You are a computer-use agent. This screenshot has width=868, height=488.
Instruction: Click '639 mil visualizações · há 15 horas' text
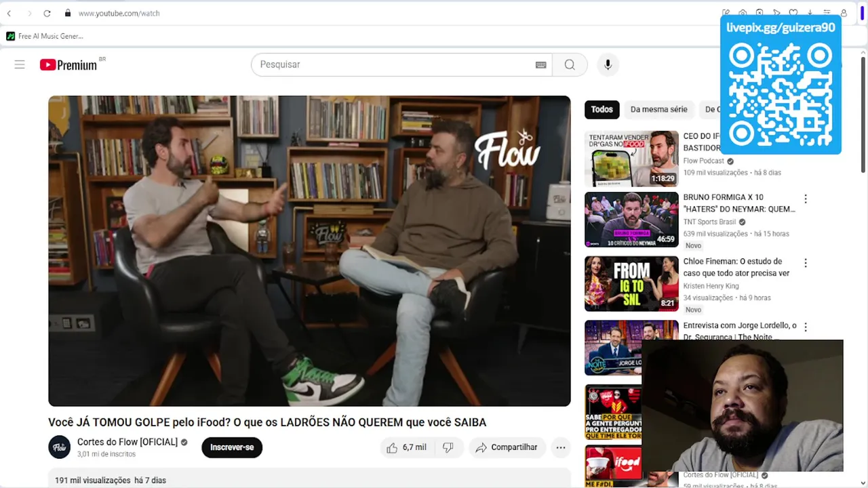pyautogui.click(x=736, y=234)
